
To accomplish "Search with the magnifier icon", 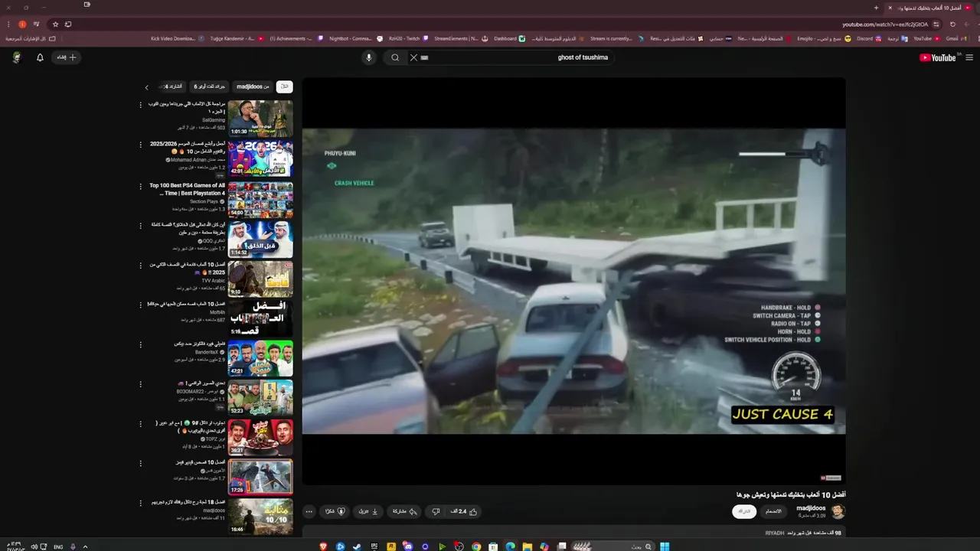I will pos(395,57).
